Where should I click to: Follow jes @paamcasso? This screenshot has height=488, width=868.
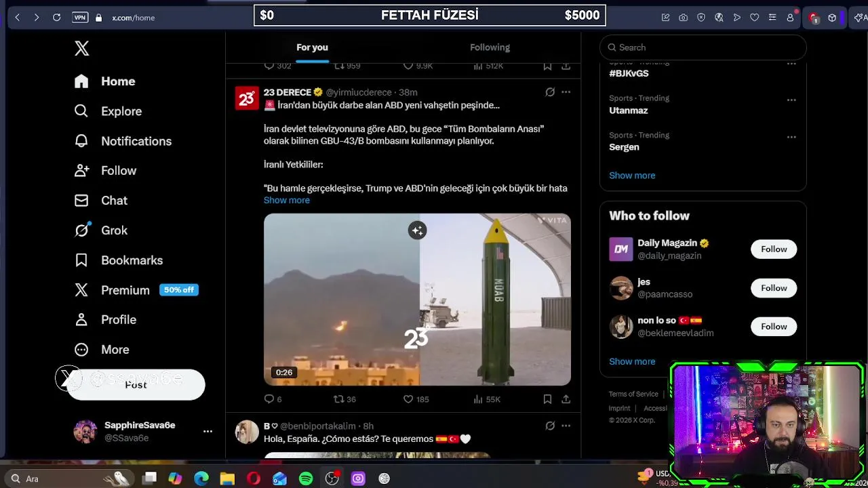point(774,288)
